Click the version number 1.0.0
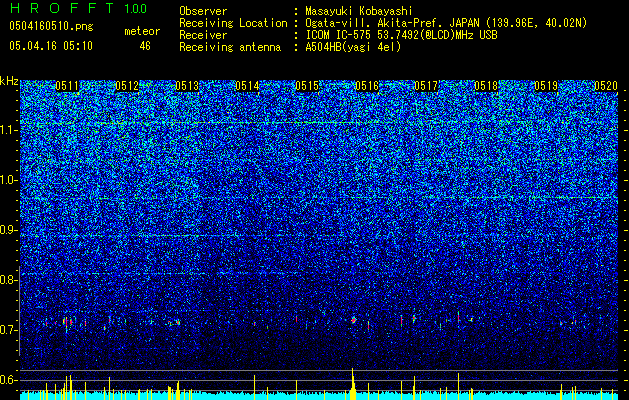This screenshot has width=629, height=400. [135, 8]
